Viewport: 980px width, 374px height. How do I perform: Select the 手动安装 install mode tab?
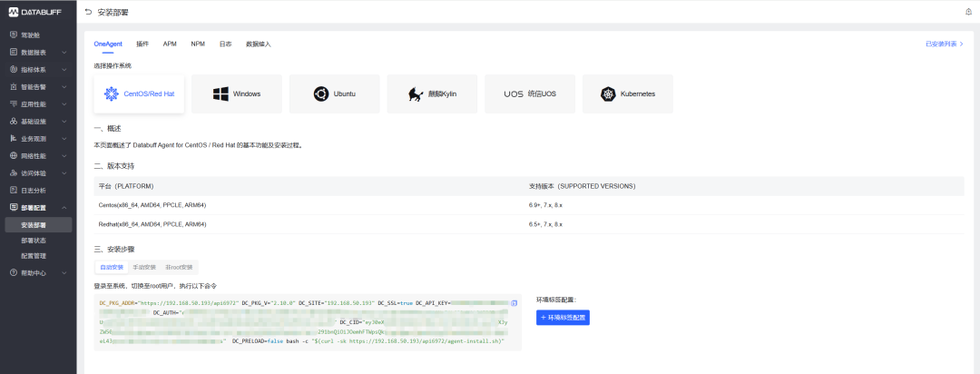pyautogui.click(x=144, y=267)
